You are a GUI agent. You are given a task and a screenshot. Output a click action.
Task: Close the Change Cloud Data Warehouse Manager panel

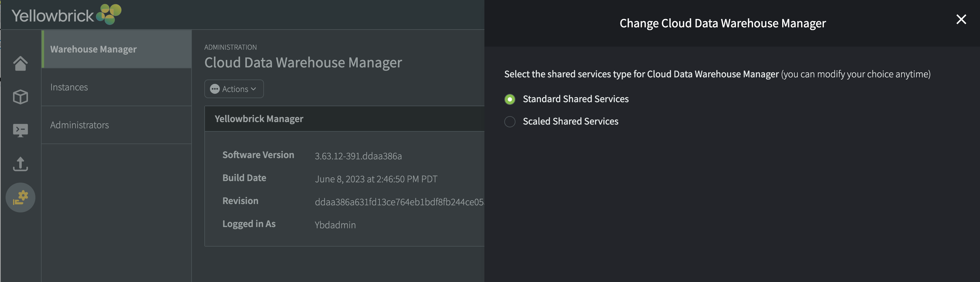pyautogui.click(x=961, y=19)
